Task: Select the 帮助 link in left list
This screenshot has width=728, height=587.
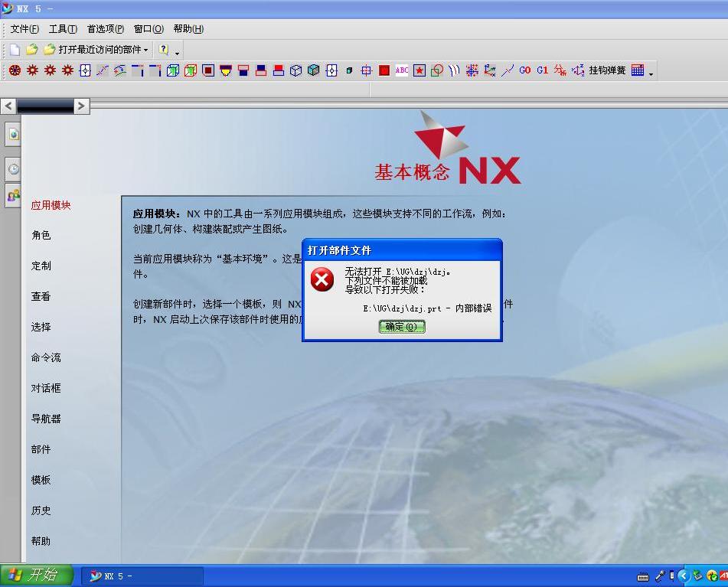Action: pos(41,542)
